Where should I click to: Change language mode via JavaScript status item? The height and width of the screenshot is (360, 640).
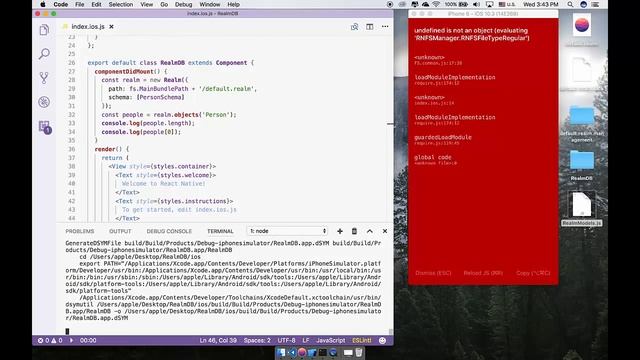(x=331, y=340)
